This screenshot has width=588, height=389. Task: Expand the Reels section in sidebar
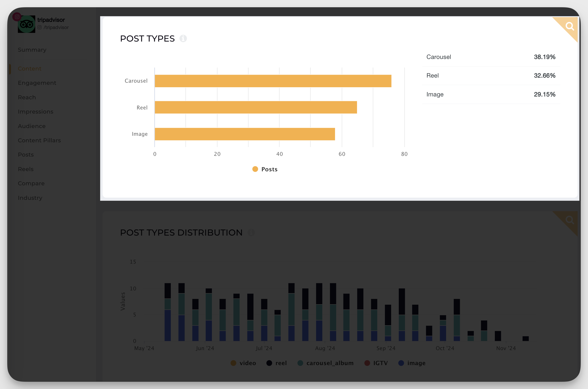[26, 169]
